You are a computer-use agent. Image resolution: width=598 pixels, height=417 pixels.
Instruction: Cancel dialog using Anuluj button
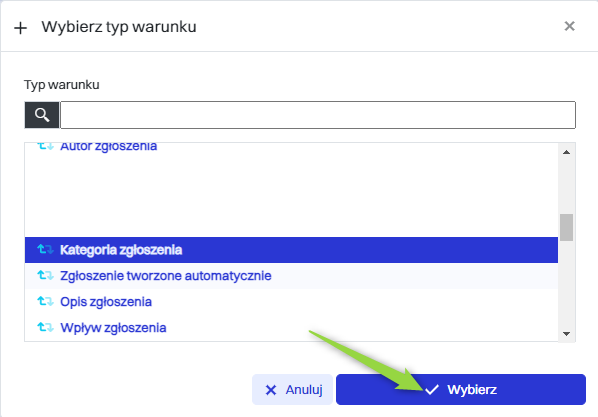(x=293, y=390)
